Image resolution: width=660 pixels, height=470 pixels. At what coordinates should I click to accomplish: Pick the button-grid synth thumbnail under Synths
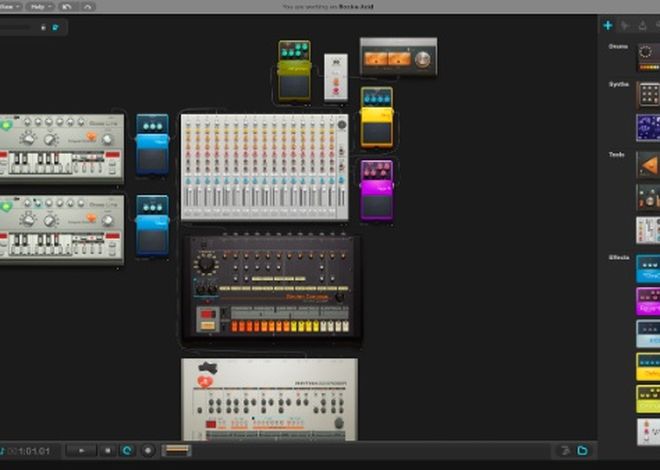(649, 94)
